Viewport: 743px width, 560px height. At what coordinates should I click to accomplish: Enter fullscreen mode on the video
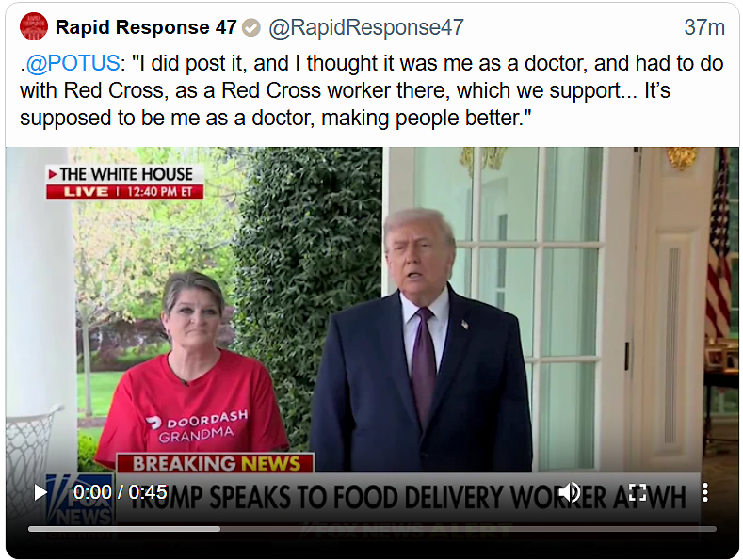click(x=638, y=493)
